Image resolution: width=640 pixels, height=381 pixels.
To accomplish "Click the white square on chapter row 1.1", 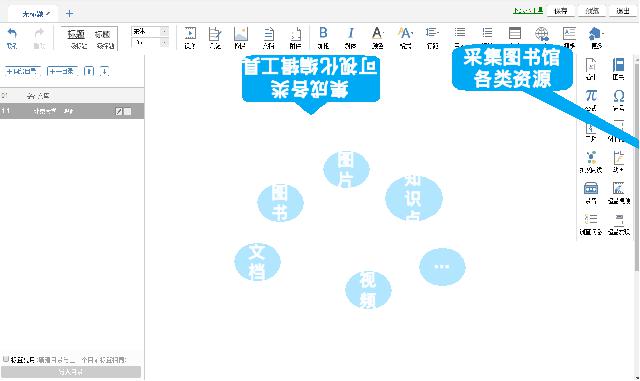I will click(128, 111).
